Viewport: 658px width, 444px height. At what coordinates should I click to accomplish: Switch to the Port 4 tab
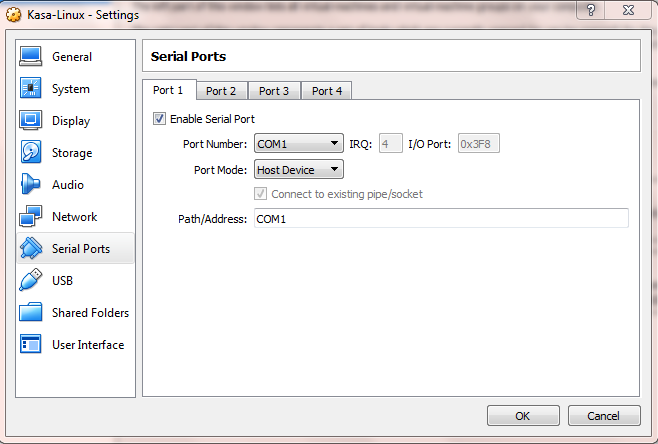[x=327, y=91]
